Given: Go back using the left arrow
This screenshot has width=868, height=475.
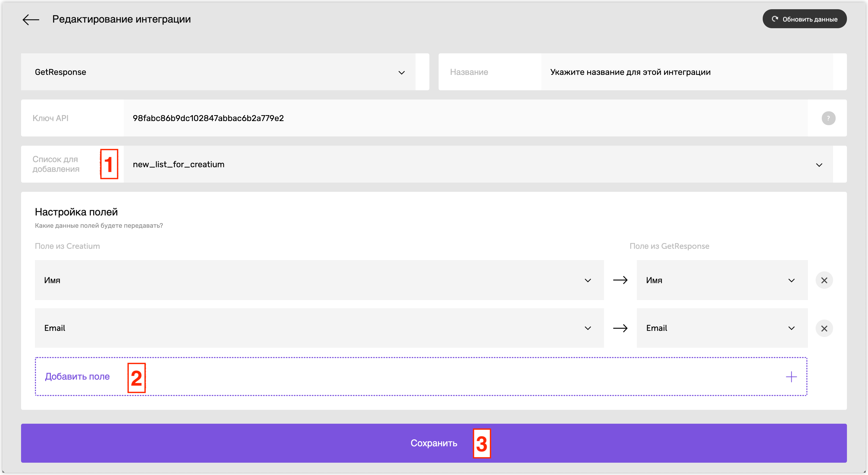Looking at the screenshot, I should point(31,19).
